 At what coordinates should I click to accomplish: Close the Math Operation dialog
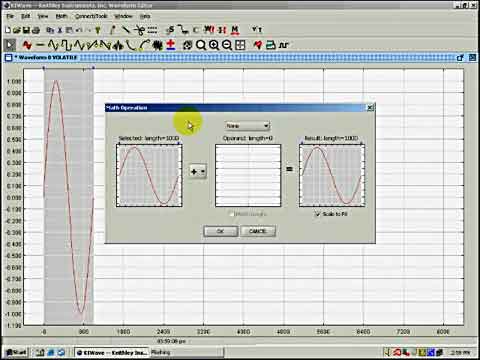[370, 108]
